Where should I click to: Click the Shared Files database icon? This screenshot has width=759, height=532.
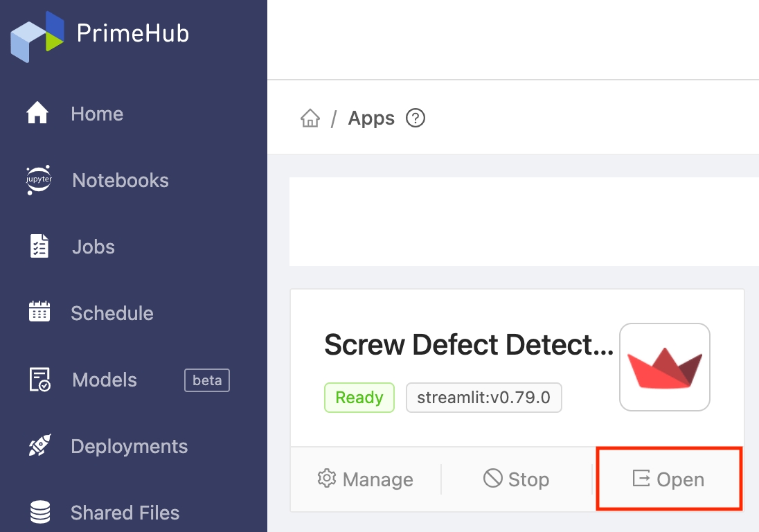(x=40, y=512)
